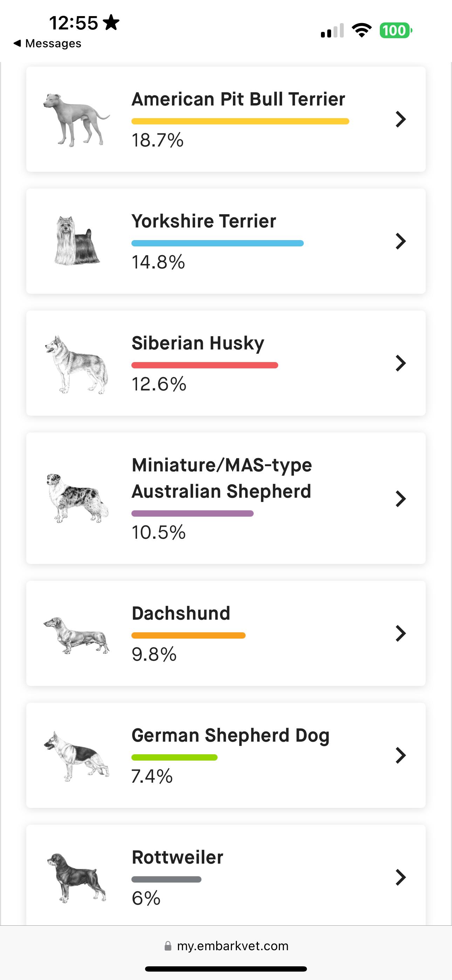Open German Shepherd Dog chevron arrow
This screenshot has width=452, height=980.
point(400,756)
